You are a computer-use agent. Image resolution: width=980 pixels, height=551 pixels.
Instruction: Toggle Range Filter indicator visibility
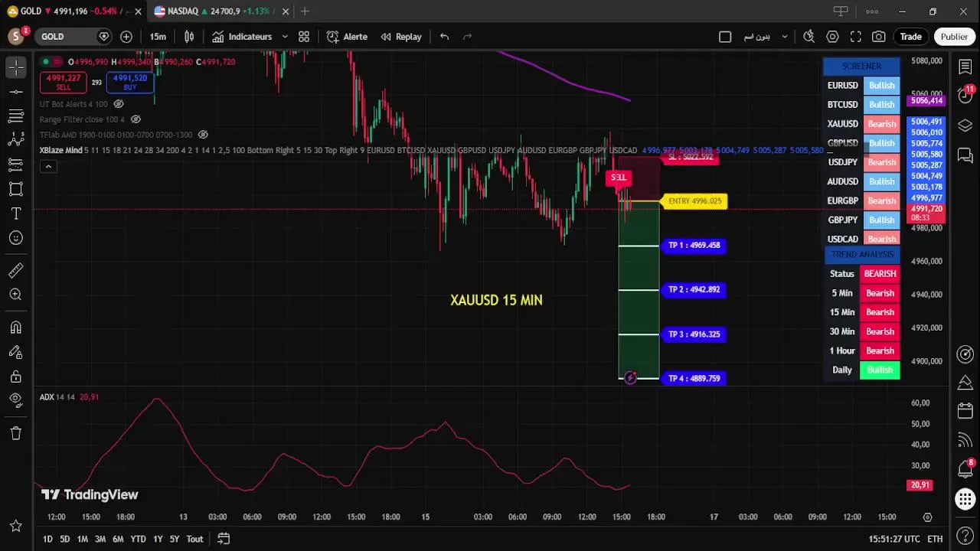(x=136, y=119)
